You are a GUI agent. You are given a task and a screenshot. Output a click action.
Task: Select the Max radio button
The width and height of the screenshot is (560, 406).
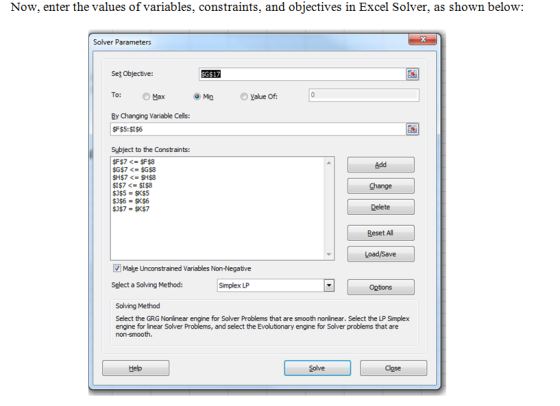(x=146, y=96)
